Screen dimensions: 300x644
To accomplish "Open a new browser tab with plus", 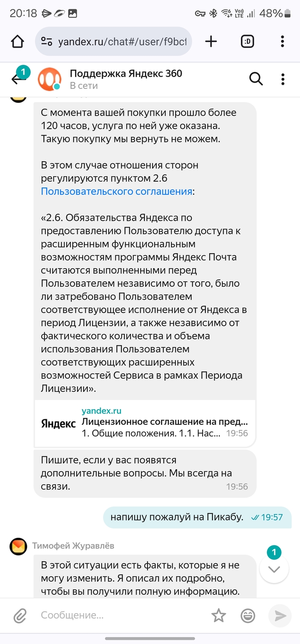I will 211,42.
